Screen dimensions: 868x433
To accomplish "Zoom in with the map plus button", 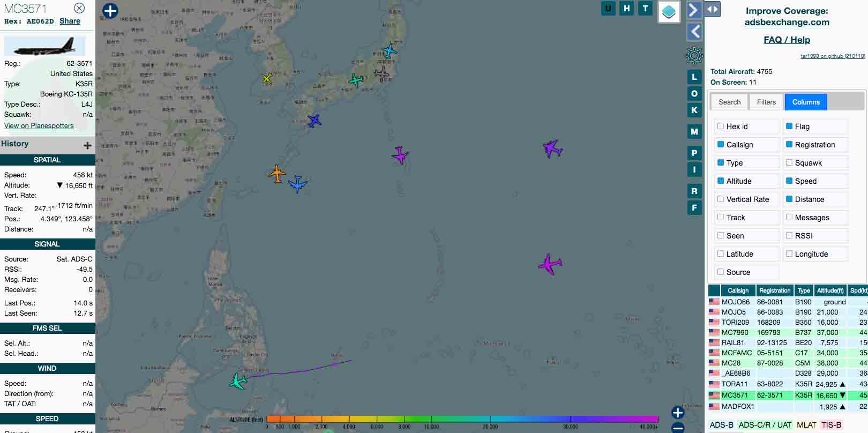I will 678,413.
